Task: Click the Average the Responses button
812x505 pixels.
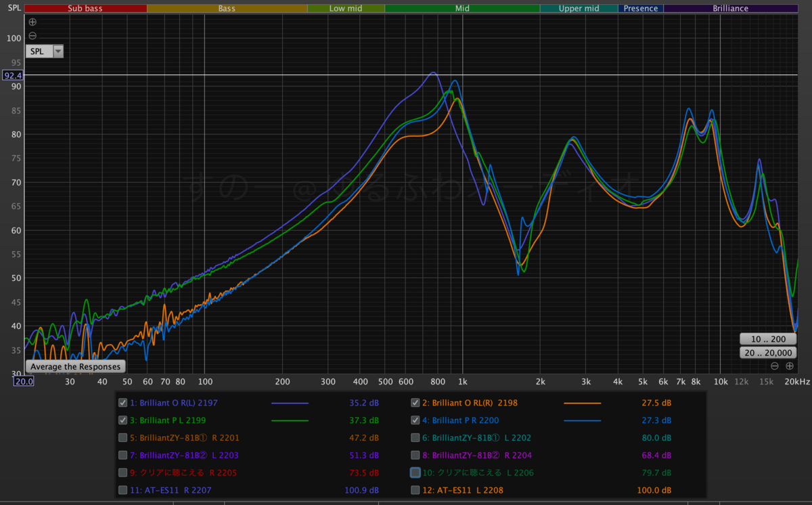Action: point(76,366)
